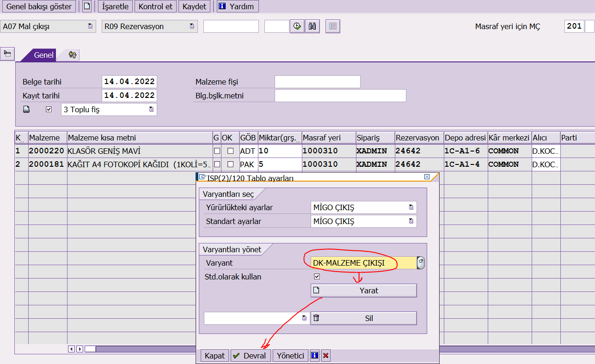Click the Blg.bşlk.metni input field
The width and height of the screenshot is (595, 364).
[x=340, y=96]
